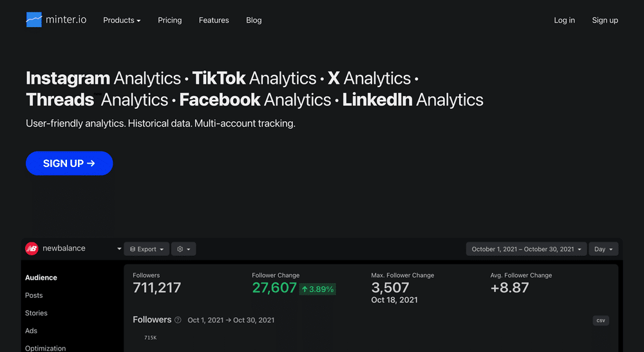Click the minter.io chart logo icon
Viewport: 644px width, 352px height.
click(x=34, y=20)
